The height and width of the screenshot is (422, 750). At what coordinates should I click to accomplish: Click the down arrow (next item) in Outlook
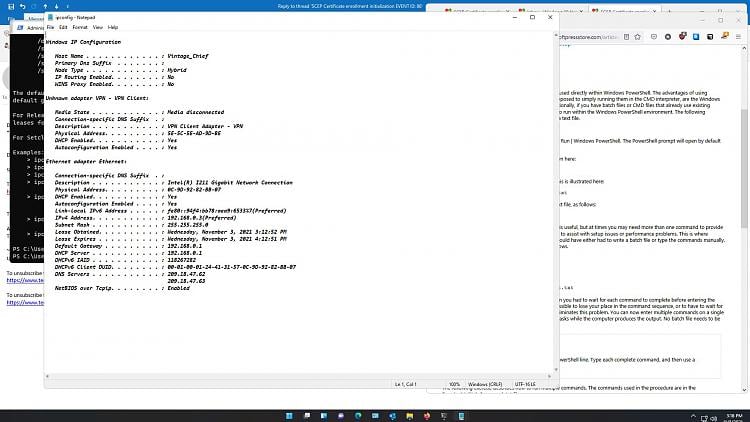(x=56, y=6)
